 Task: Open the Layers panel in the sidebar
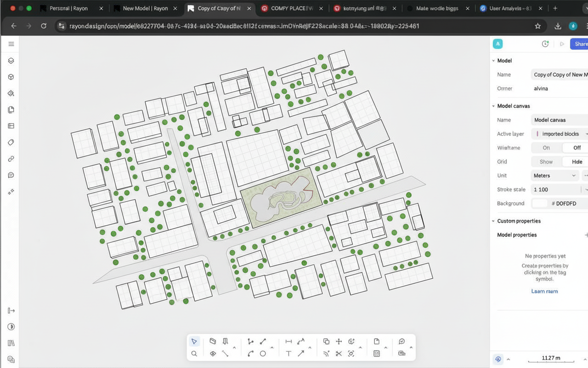[11, 61]
